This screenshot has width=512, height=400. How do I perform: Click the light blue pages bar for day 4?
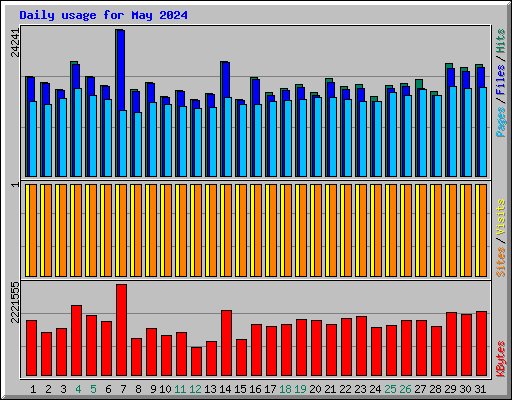coord(78,132)
